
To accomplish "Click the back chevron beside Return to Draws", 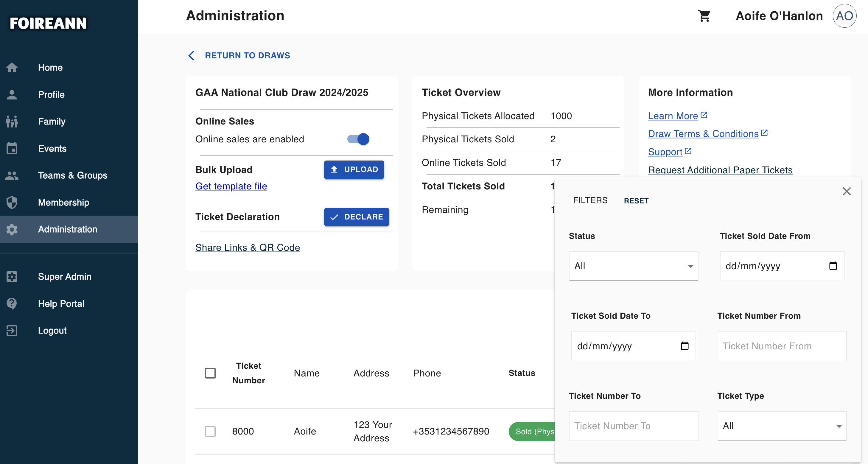I will (x=192, y=55).
